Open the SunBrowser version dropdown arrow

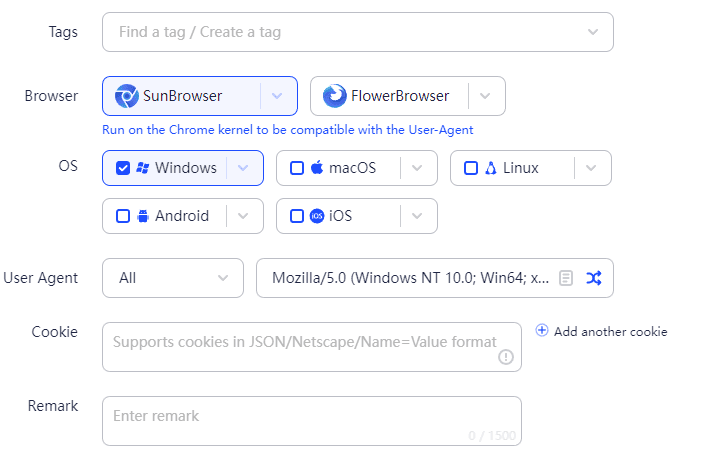click(x=277, y=96)
